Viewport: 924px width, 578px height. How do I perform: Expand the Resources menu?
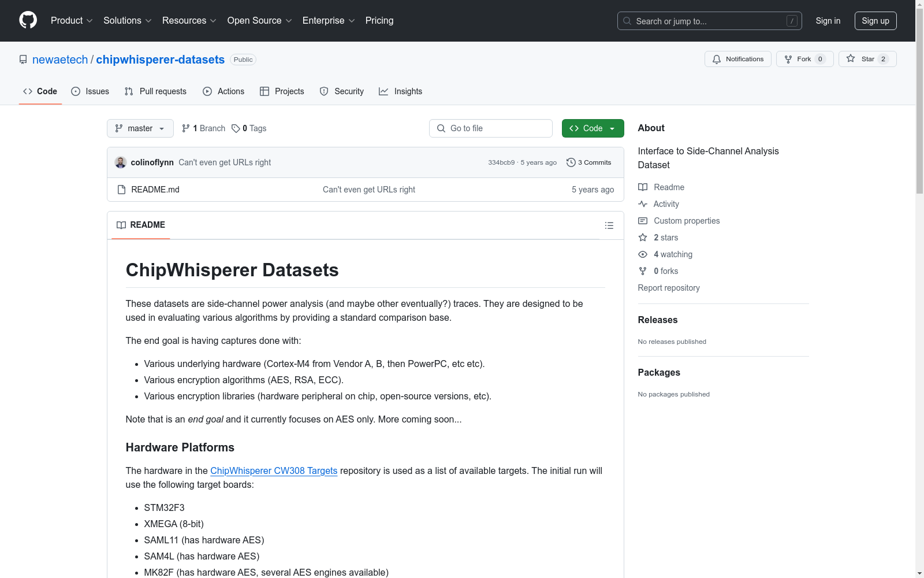tap(189, 21)
